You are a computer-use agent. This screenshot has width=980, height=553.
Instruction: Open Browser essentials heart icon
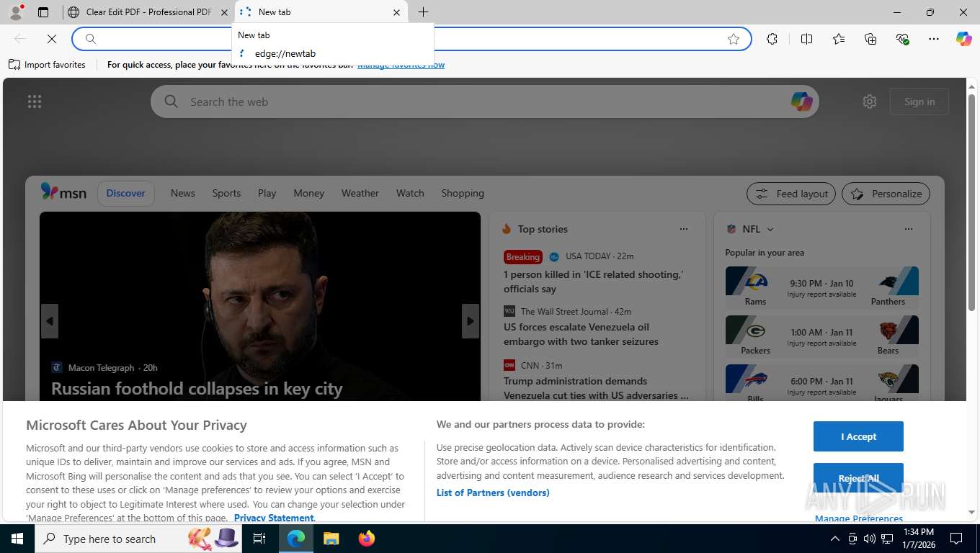(x=902, y=39)
